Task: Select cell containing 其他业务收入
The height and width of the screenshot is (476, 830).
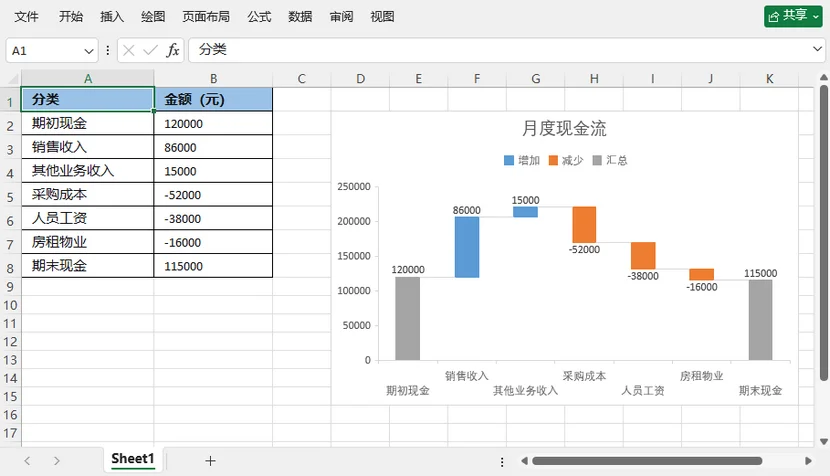Action: click(x=88, y=171)
